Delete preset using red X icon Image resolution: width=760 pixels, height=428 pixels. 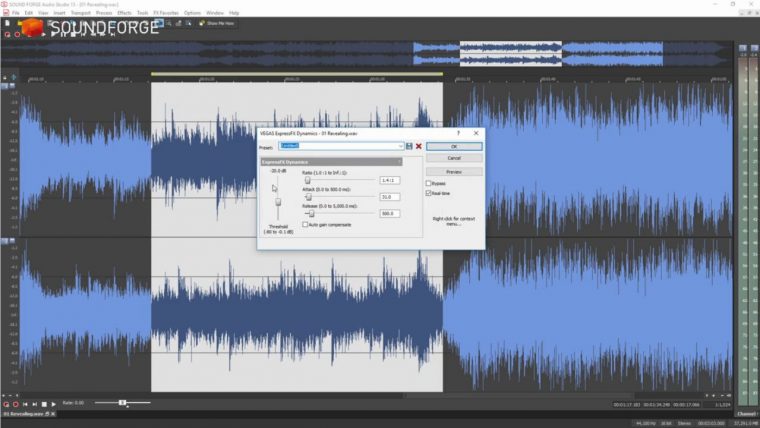[x=418, y=146]
